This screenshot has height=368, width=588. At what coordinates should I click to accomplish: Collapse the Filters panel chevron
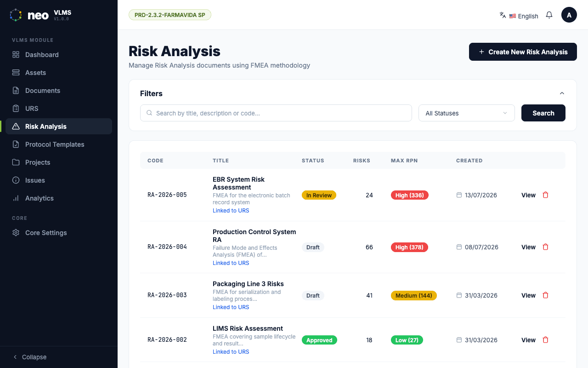tap(562, 93)
